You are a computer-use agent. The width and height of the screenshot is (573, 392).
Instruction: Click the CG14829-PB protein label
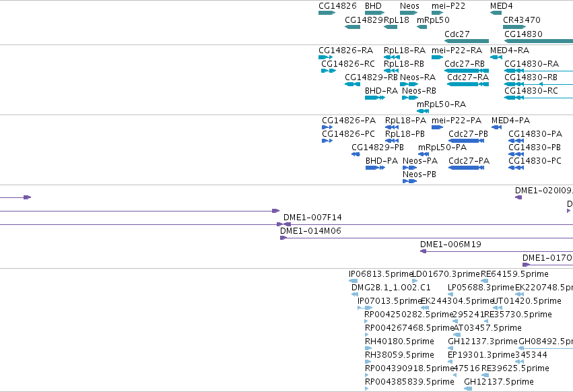[378, 148]
